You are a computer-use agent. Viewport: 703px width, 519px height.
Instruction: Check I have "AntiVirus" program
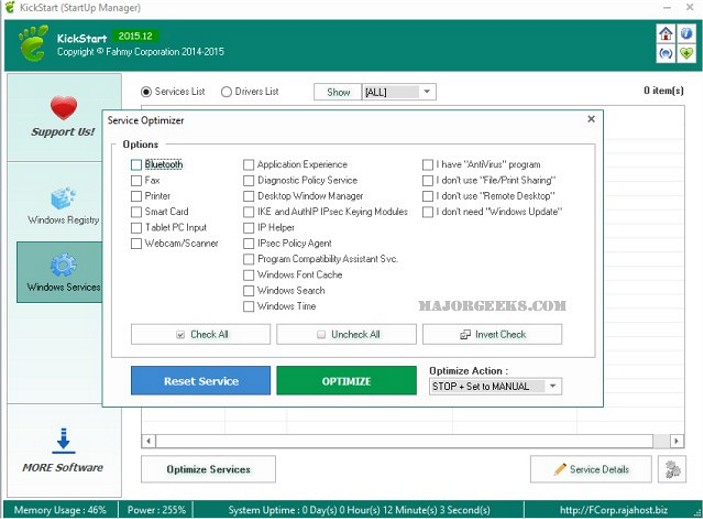[x=428, y=165]
